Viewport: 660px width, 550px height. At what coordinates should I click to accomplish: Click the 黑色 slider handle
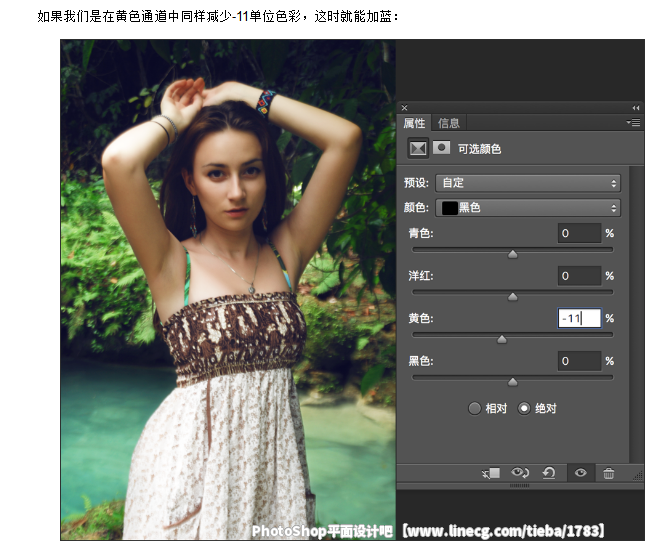[x=512, y=382]
